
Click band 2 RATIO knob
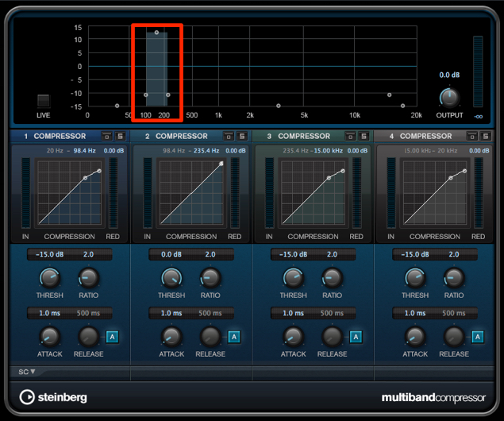pyautogui.click(x=210, y=278)
